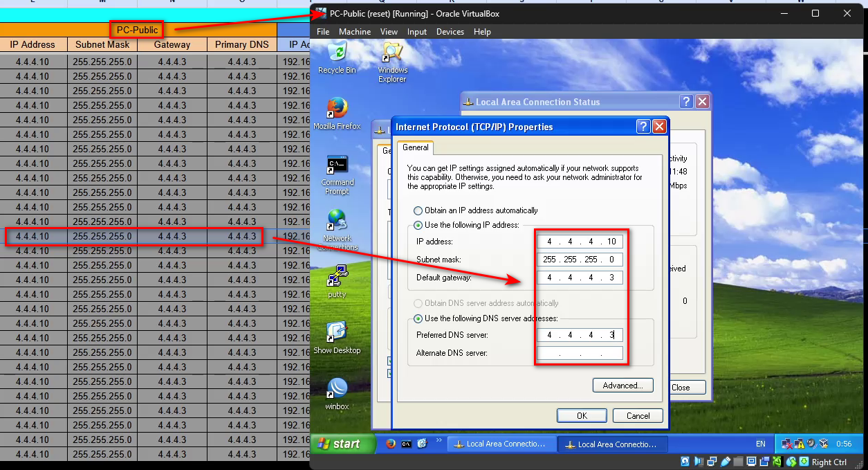
Task: Select Obtain an IP address automatically
Action: click(475, 210)
